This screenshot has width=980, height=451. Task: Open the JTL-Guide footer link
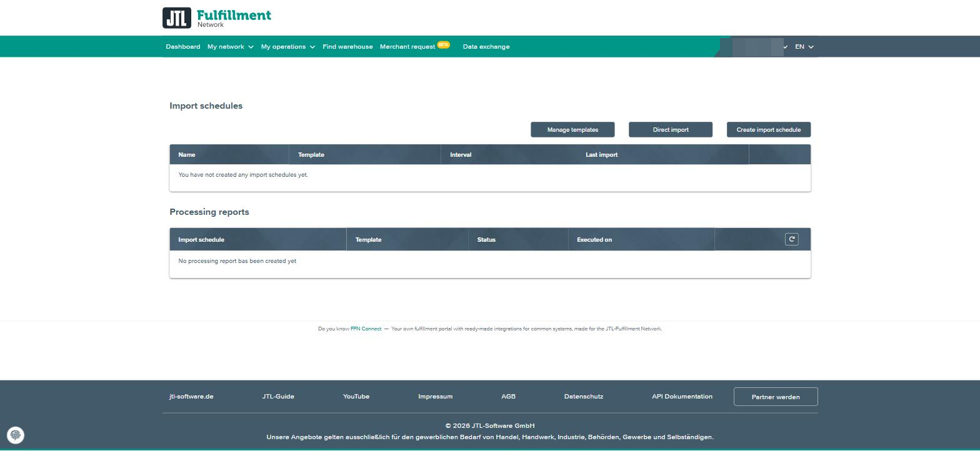[x=278, y=397]
